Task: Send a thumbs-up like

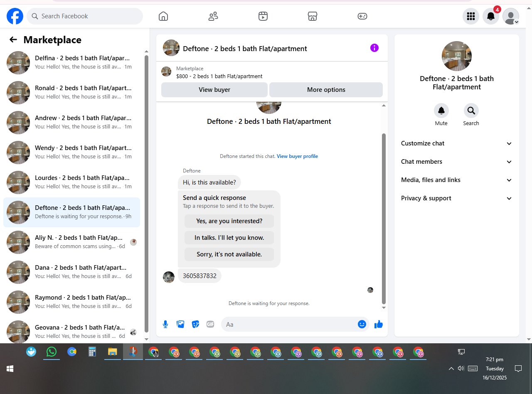Action: (x=378, y=324)
